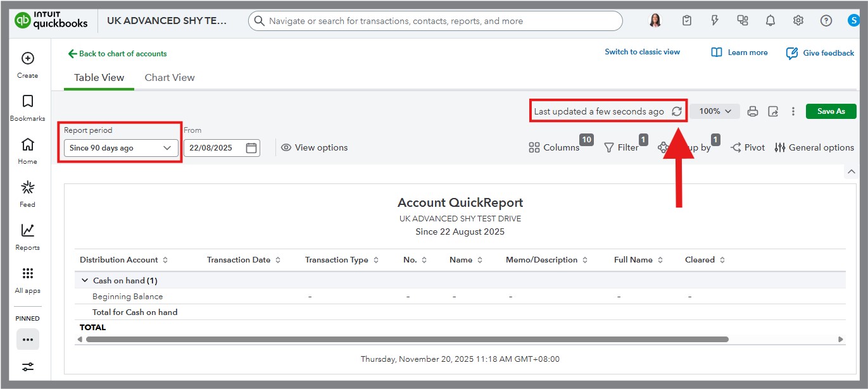Image resolution: width=868 pixels, height=389 pixels.
Task: Click the Beginning Balance row text
Action: (128, 297)
